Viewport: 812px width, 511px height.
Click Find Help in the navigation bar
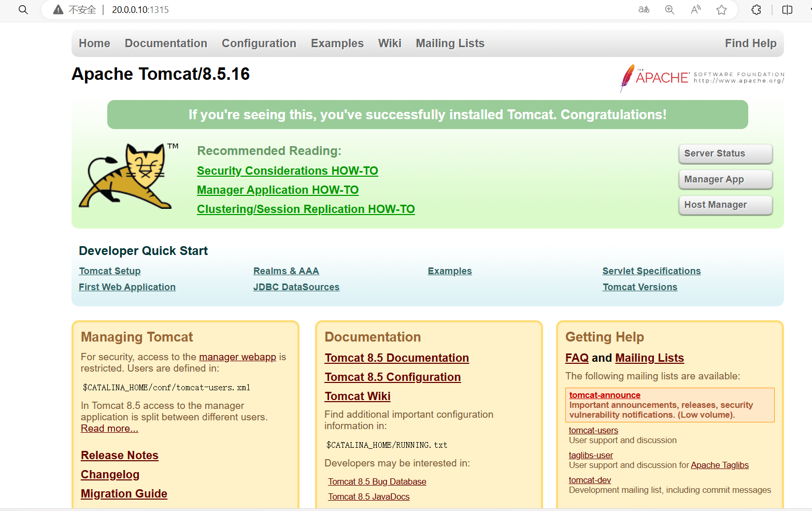(x=751, y=44)
